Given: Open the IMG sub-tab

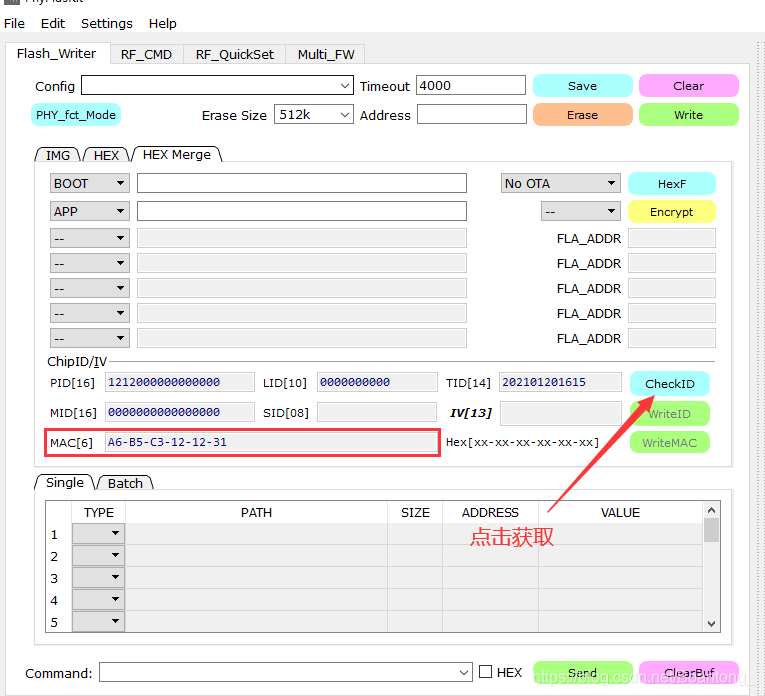Looking at the screenshot, I should (x=58, y=155).
